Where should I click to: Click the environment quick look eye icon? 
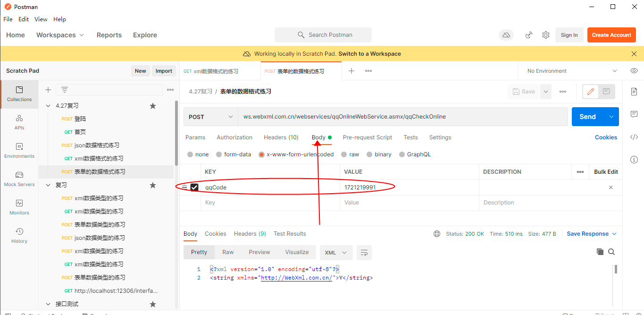point(634,71)
